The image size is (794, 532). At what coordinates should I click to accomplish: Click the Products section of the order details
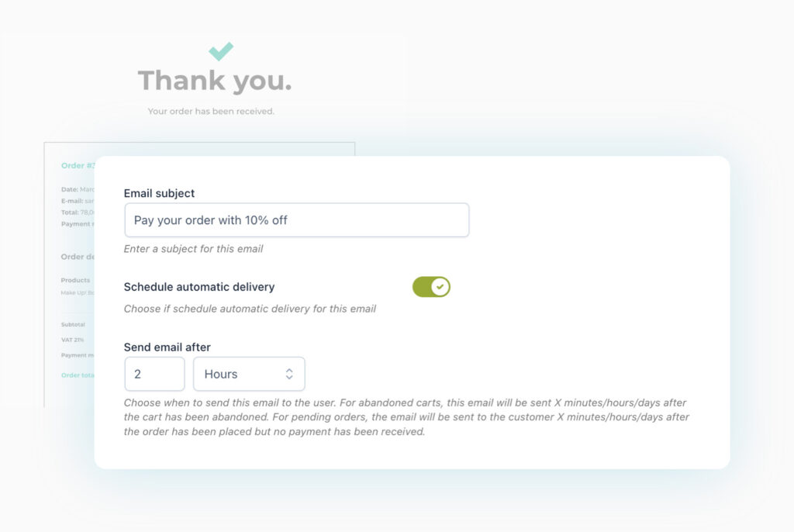coord(75,280)
